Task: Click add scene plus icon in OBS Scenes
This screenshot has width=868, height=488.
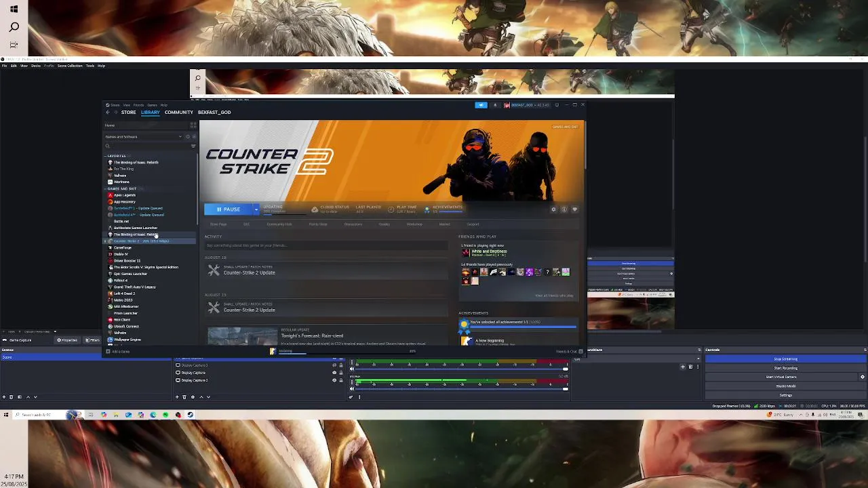Action: (4, 396)
